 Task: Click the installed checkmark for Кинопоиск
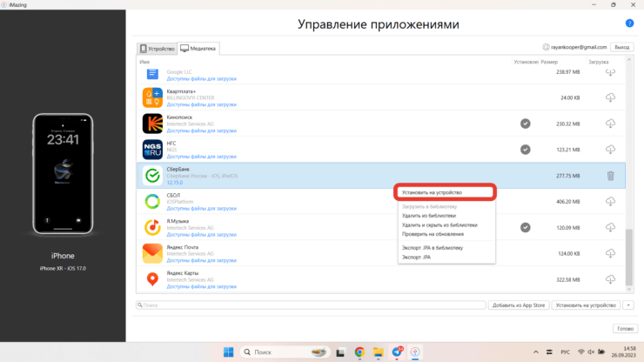coord(525,124)
